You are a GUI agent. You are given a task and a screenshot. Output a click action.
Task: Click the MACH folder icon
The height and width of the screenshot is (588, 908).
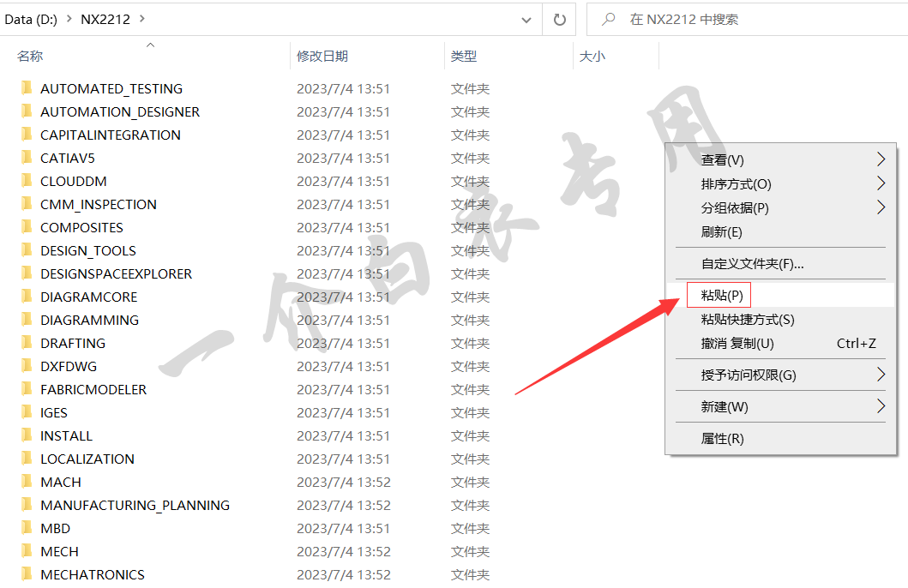point(26,482)
